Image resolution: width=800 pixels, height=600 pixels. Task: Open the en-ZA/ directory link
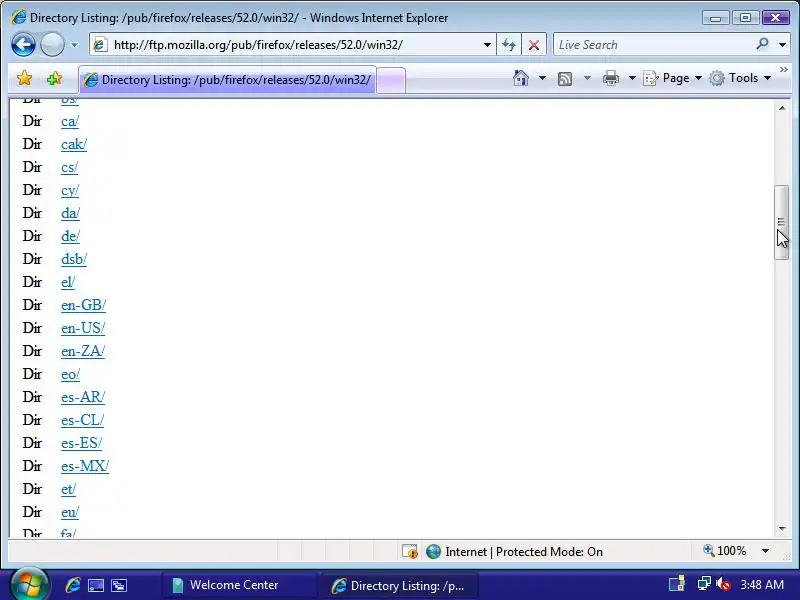click(83, 351)
